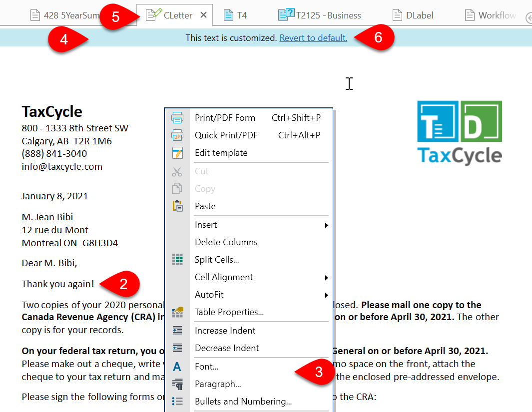
Task: Click the T4 tab's document icon
Action: (x=228, y=15)
